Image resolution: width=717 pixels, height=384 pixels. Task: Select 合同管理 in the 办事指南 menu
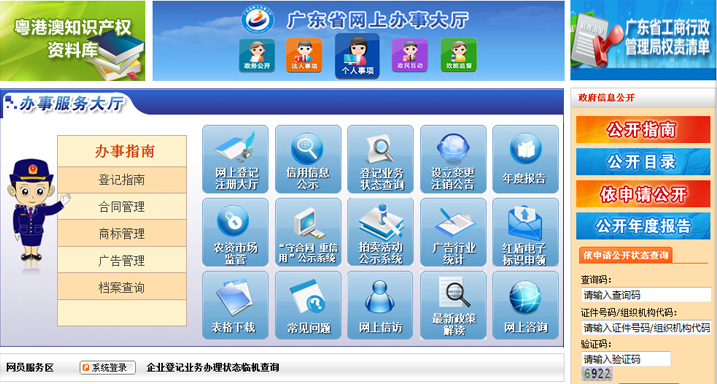[122, 207]
